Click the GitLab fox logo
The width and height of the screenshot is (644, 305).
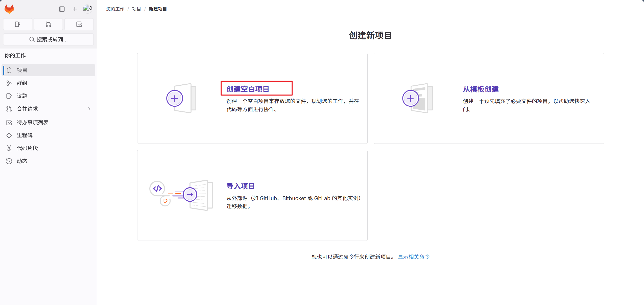tap(9, 9)
